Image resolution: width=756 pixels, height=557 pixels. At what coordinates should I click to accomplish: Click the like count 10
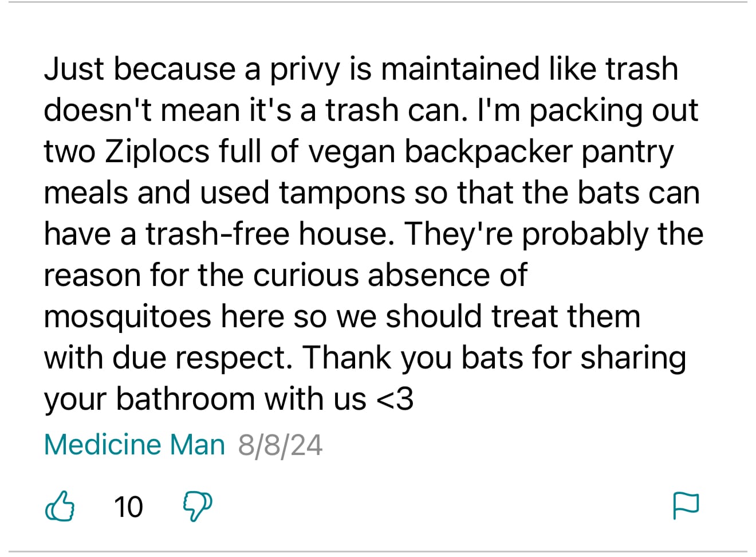click(x=128, y=507)
